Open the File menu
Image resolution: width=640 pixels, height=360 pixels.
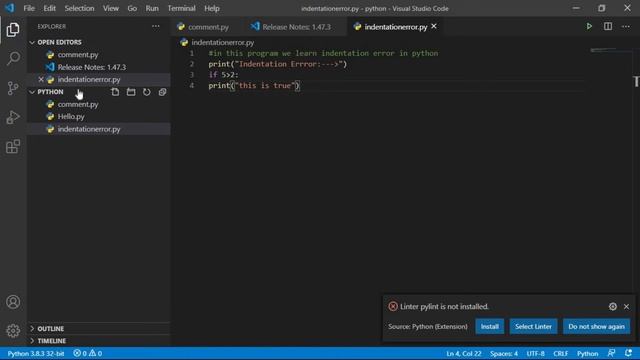29,8
